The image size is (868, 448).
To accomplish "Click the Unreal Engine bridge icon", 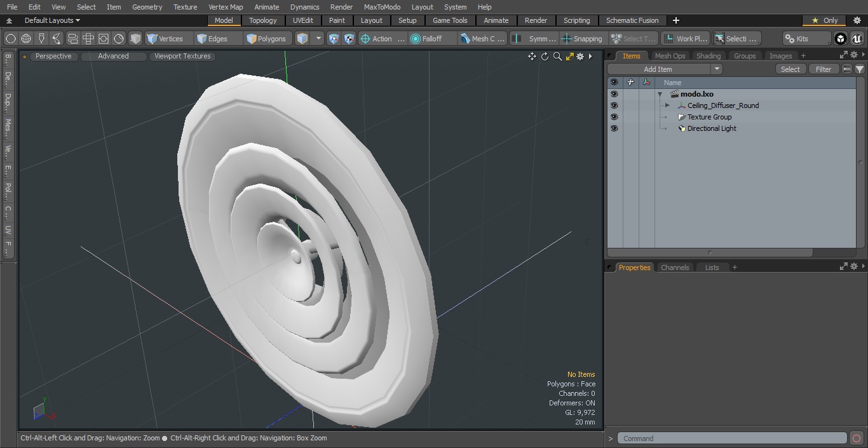I will (857, 39).
